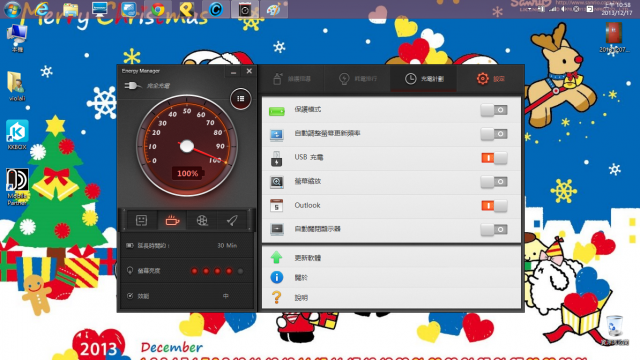Click the 30 Min remaining time value
The height and width of the screenshot is (360, 640).
(x=227, y=246)
